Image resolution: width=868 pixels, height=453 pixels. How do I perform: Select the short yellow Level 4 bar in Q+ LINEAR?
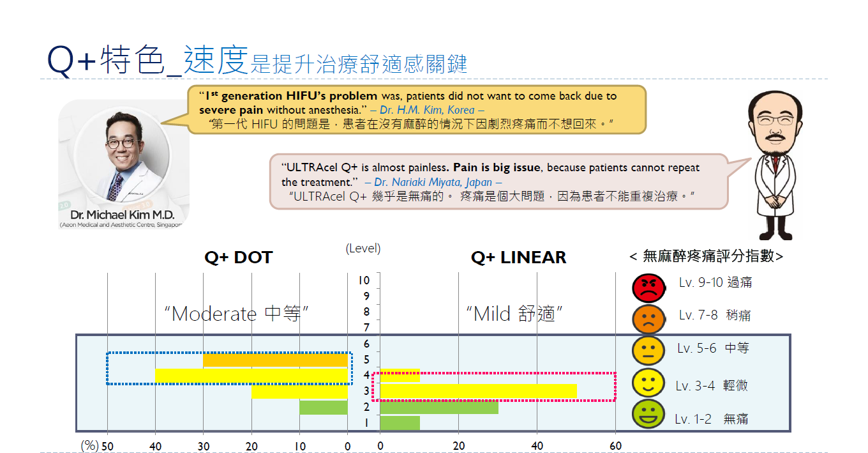pyautogui.click(x=400, y=376)
